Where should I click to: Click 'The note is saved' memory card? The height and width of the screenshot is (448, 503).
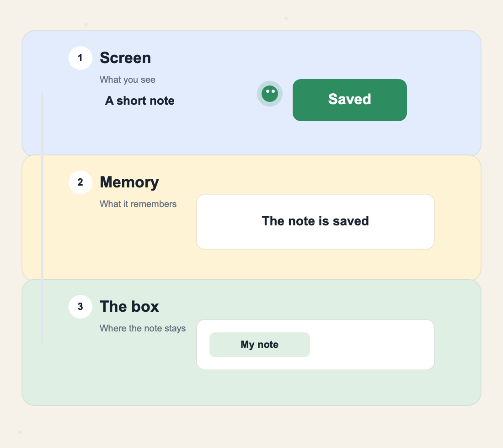(316, 222)
